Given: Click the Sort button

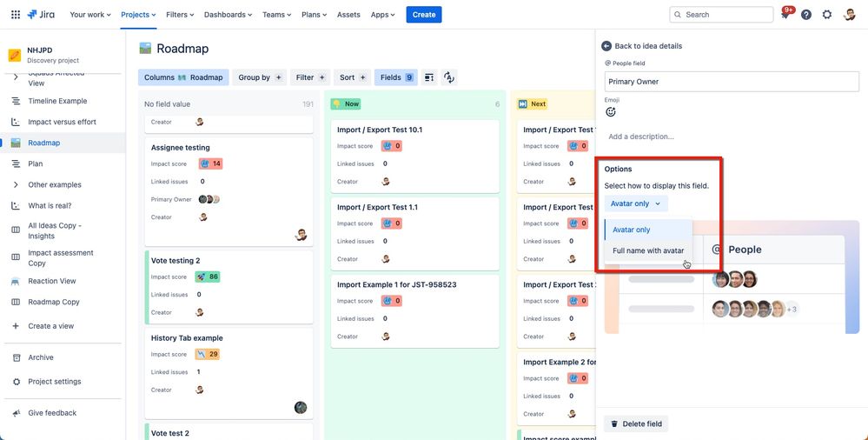Looking at the screenshot, I should pos(352,77).
